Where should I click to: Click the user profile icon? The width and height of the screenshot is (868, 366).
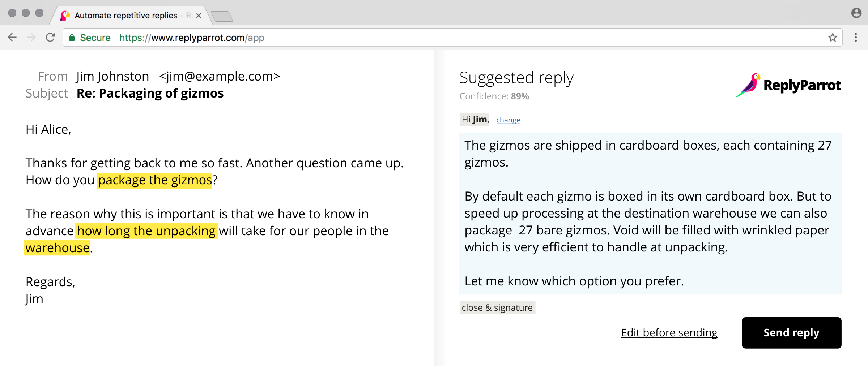(x=856, y=13)
